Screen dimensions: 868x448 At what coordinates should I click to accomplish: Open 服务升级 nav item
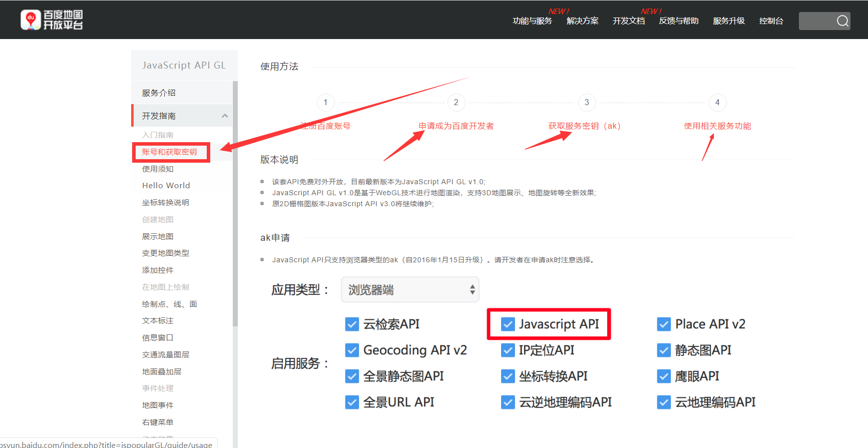click(x=729, y=21)
